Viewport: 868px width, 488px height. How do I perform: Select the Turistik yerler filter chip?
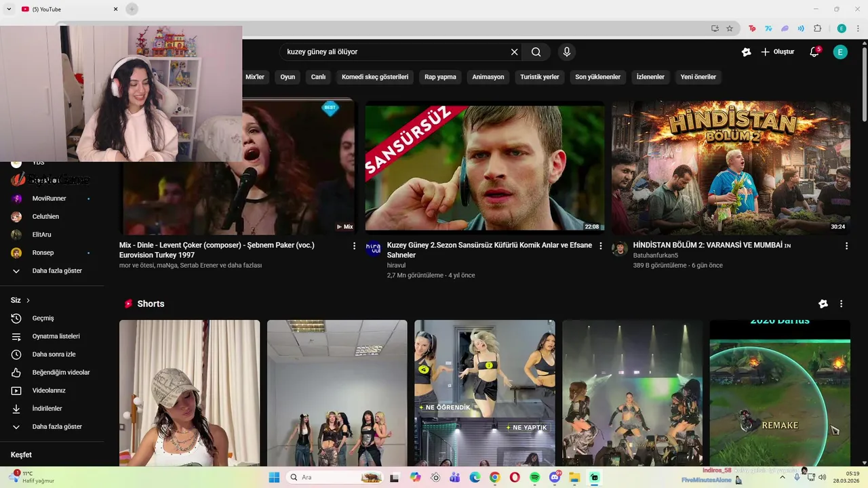[540, 77]
